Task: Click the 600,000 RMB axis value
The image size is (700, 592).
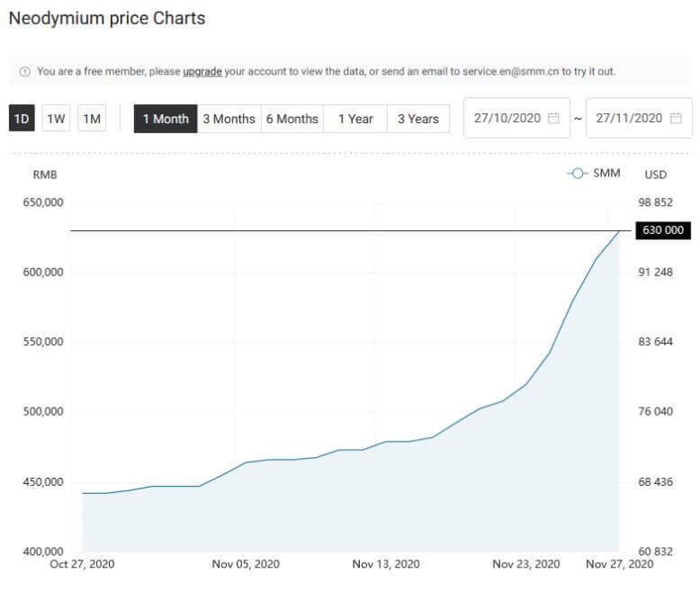Action: click(43, 272)
